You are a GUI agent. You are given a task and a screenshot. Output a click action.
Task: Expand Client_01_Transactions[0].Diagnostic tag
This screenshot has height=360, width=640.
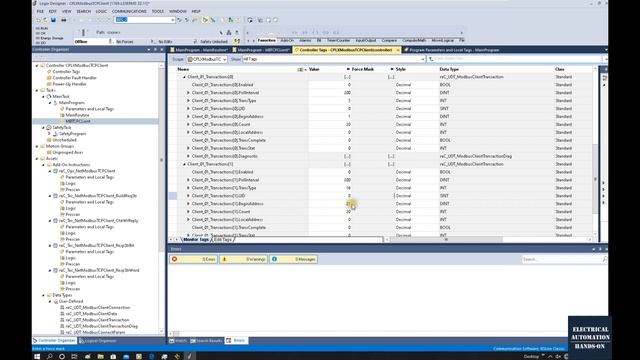[188, 156]
